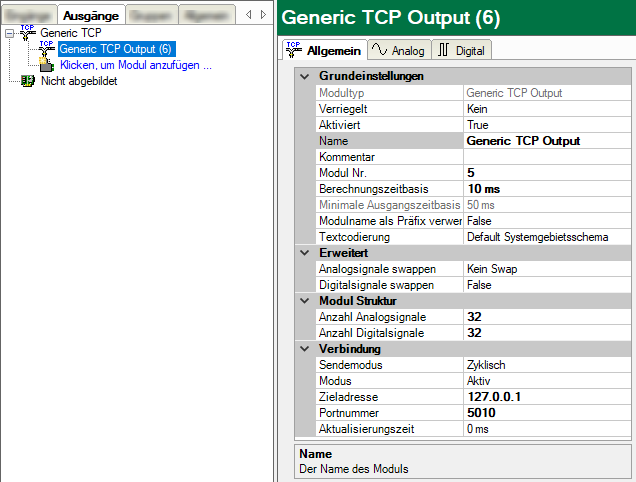Edit the Zieladresse value 127.0.0.1

[547, 397]
